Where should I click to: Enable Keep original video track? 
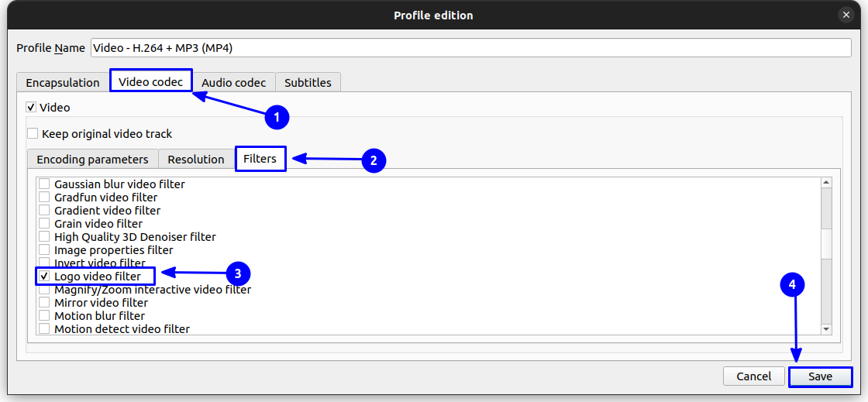click(x=33, y=134)
